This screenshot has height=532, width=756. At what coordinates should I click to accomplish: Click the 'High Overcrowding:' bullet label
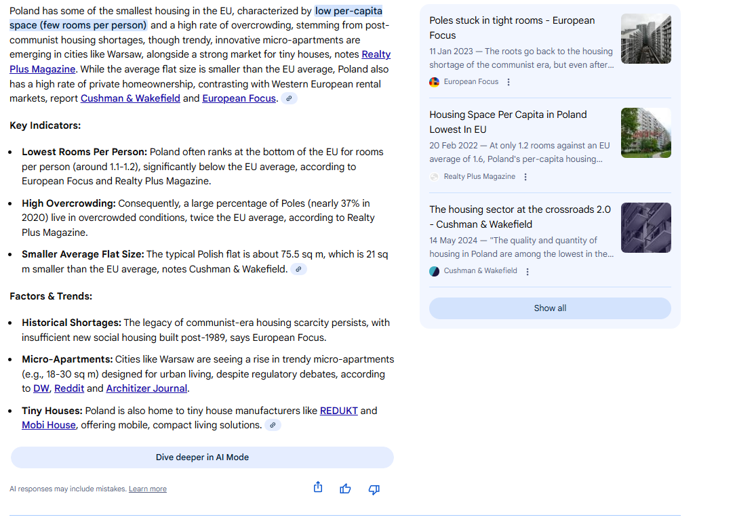(x=68, y=203)
